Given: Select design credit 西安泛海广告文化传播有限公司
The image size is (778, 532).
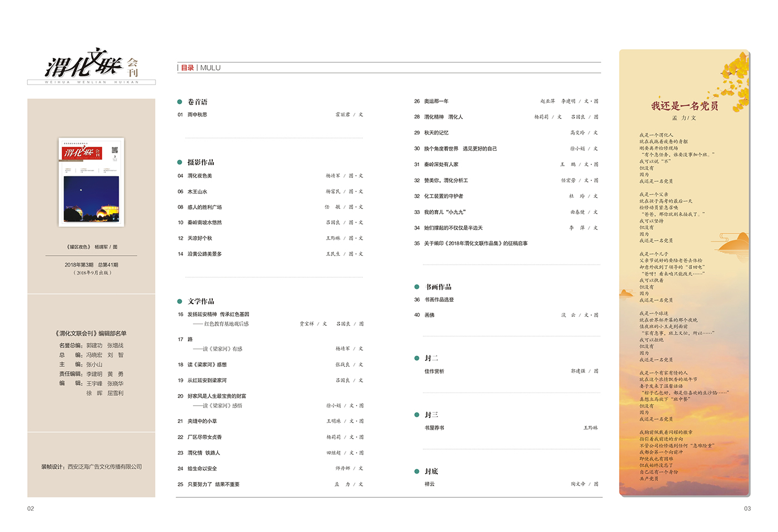Looking at the screenshot, I should [104, 466].
